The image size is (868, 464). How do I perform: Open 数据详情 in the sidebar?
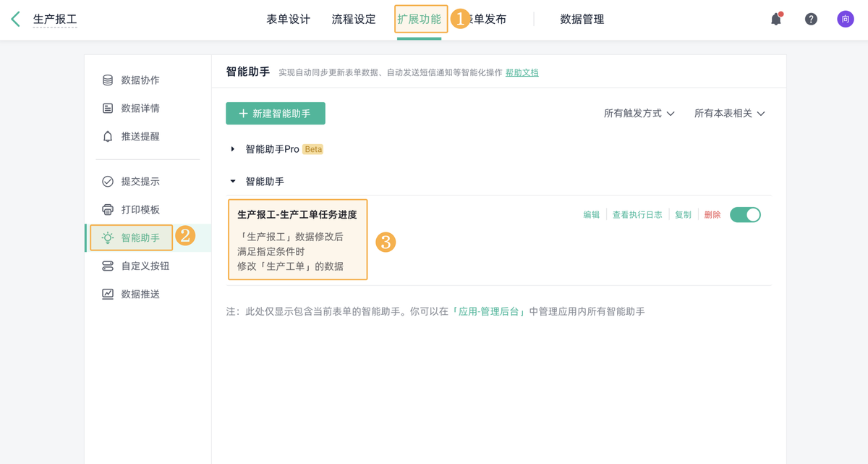coord(130,108)
